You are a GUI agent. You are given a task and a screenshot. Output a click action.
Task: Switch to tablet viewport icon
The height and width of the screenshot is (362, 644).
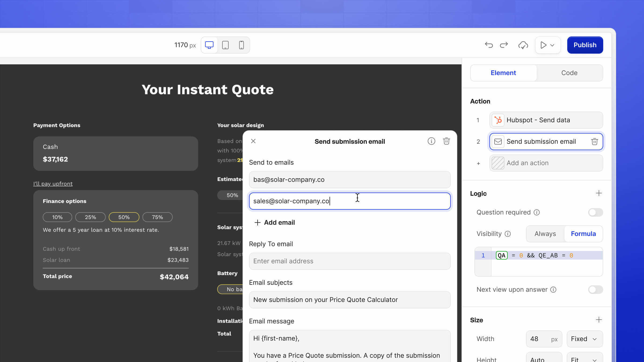pyautogui.click(x=225, y=45)
